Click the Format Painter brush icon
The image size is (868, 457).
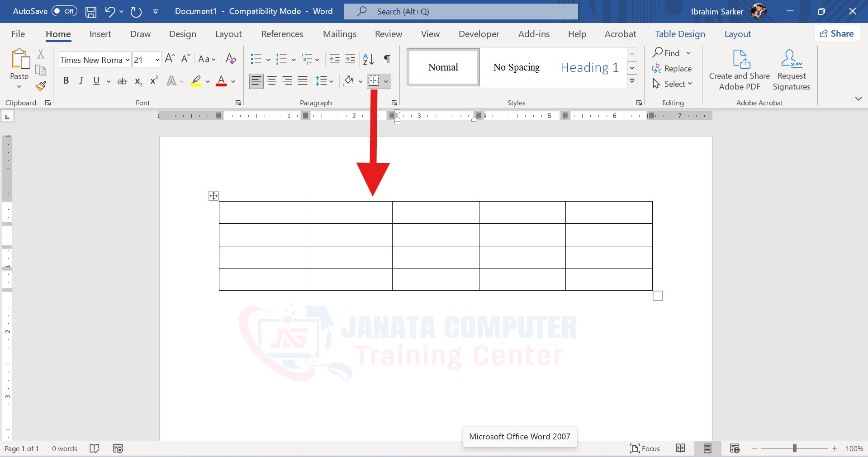[41, 86]
